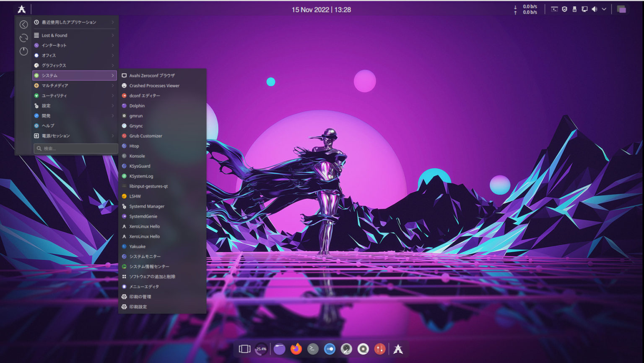Click the XeroLinux logo at the dock's right end
644x363 pixels.
click(398, 349)
